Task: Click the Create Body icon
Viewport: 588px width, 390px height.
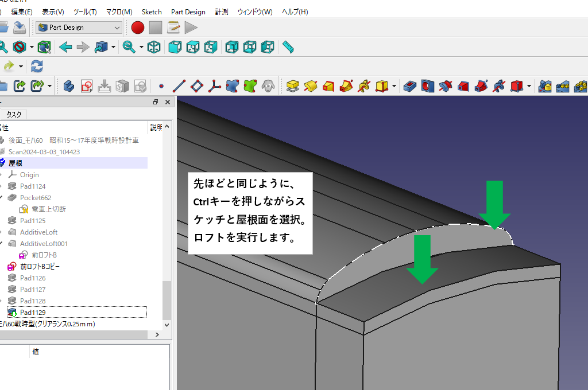Action: [x=69, y=86]
